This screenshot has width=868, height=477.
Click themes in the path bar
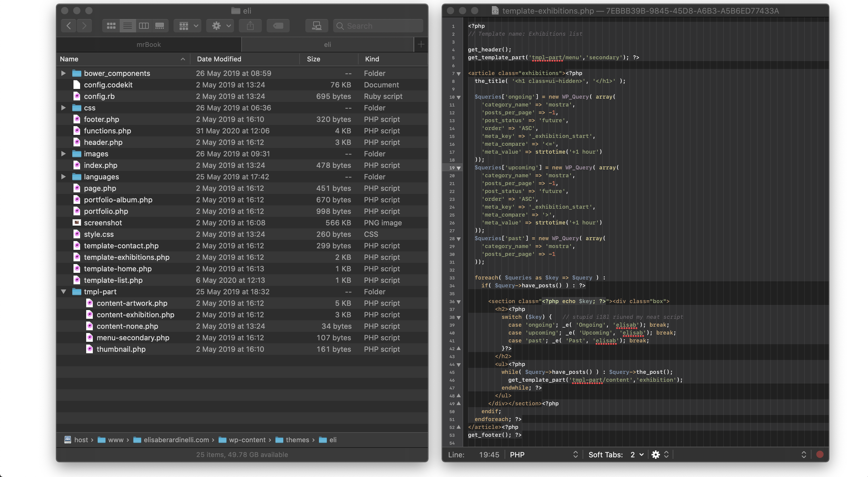[292, 439]
